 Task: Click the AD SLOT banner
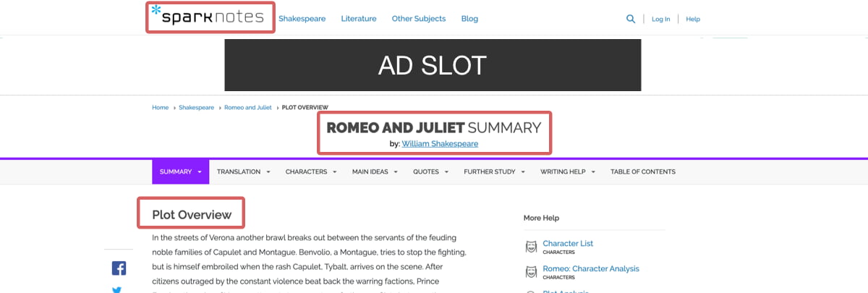click(433, 65)
